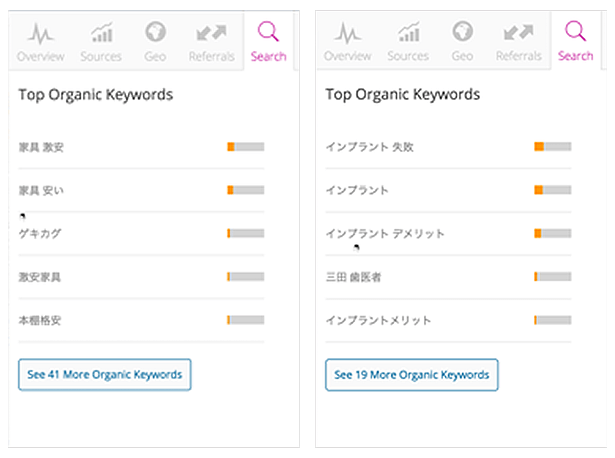Click the 三田 歯医者 keyword entry
Viewport: 615px width, 458px height.
pos(353,276)
